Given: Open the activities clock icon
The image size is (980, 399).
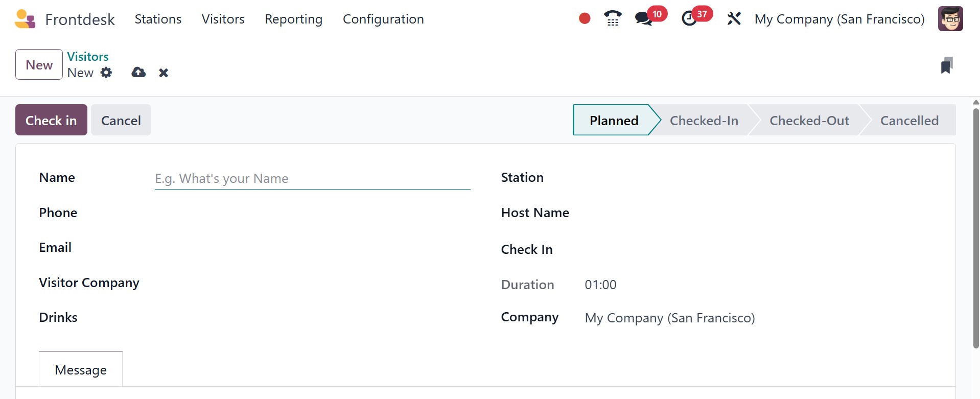Looking at the screenshot, I should (689, 19).
